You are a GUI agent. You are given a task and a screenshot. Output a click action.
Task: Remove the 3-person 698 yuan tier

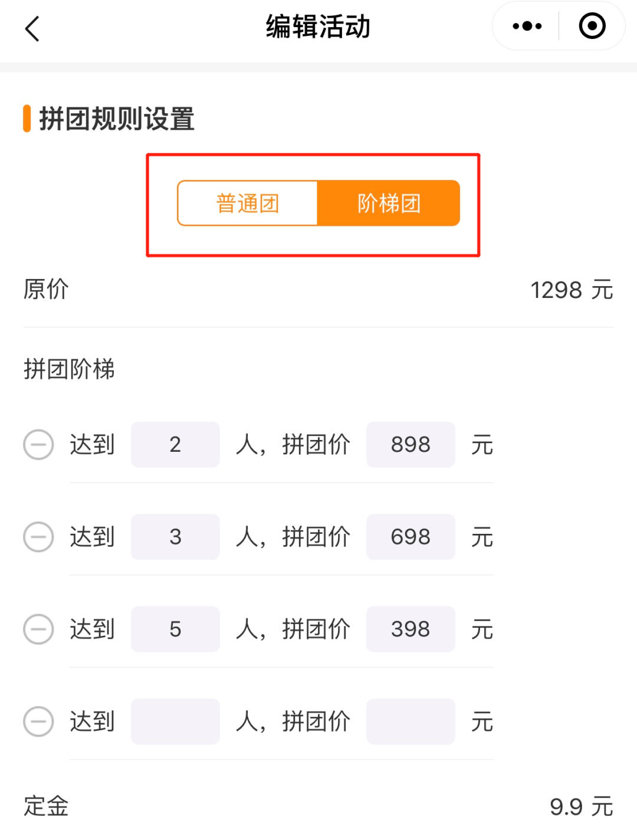tap(38, 537)
